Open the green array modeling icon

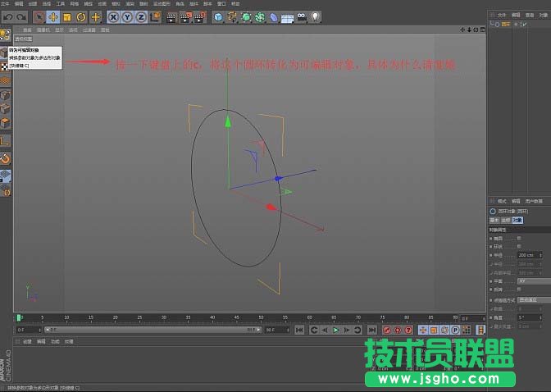pyautogui.click(x=260, y=17)
